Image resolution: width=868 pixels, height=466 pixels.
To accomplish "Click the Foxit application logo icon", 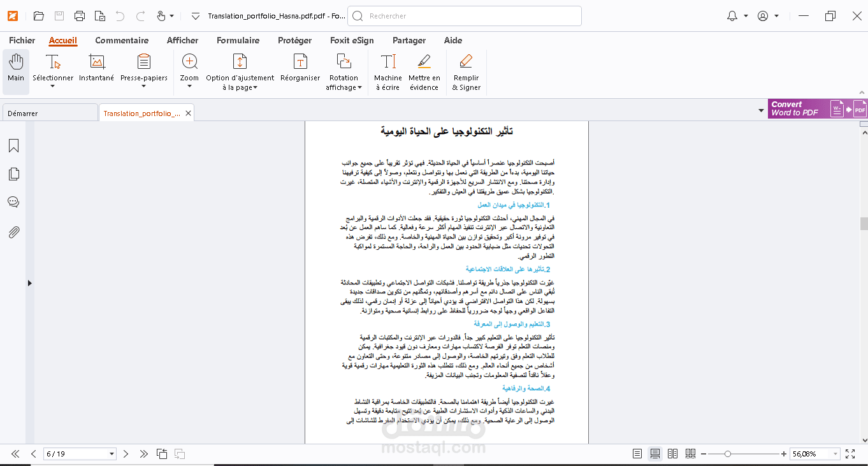I will pos(13,16).
